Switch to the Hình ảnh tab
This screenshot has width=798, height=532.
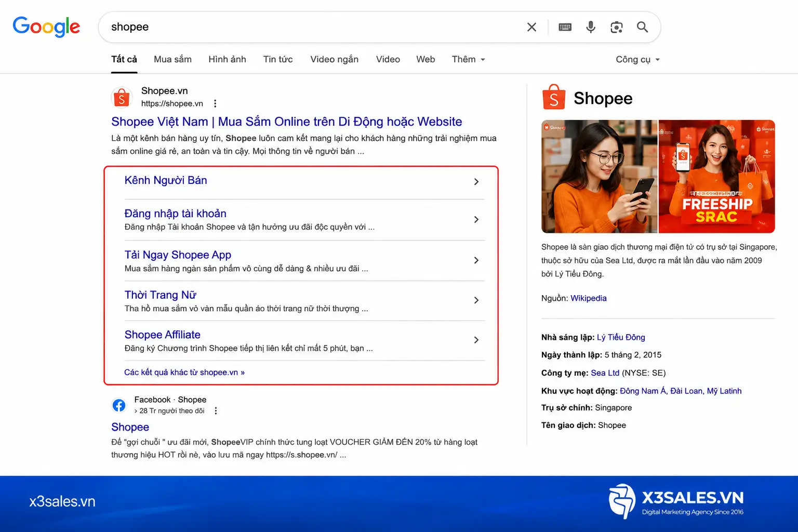click(x=227, y=59)
